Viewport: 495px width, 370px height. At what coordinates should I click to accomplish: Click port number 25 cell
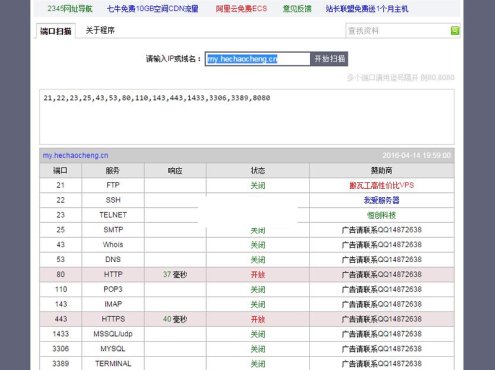point(60,230)
